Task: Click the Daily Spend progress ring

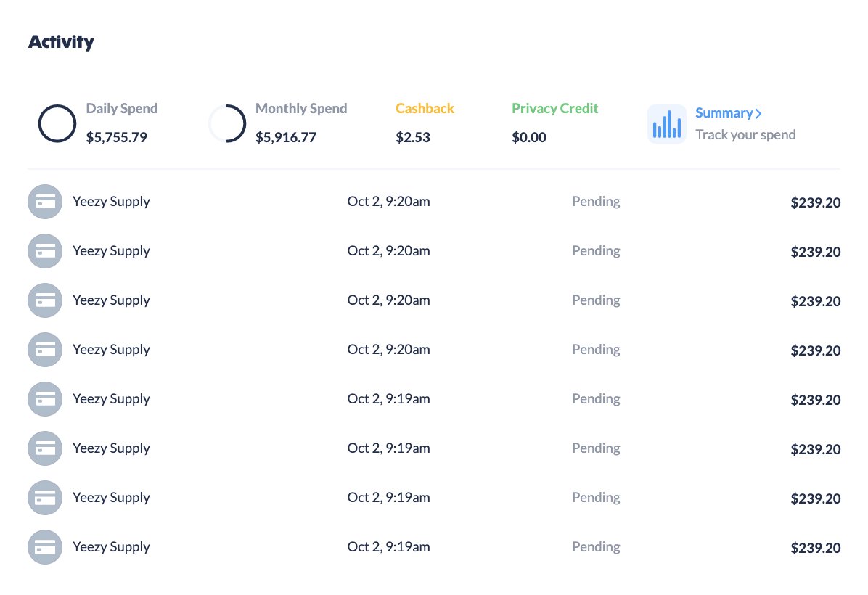Action: (x=57, y=123)
